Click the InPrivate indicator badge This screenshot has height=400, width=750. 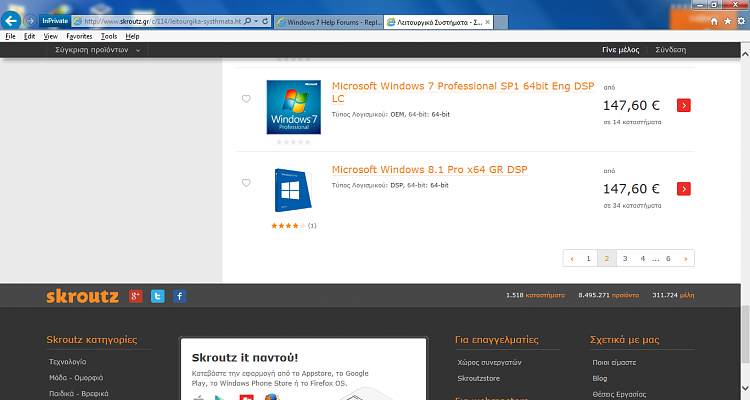[55, 21]
